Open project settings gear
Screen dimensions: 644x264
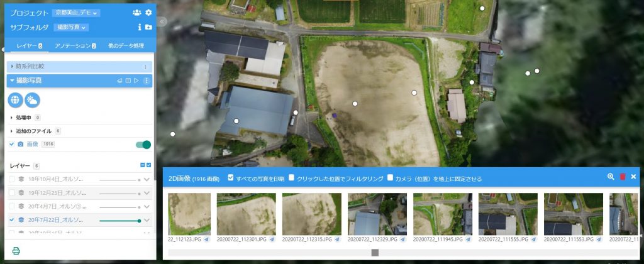tap(148, 13)
